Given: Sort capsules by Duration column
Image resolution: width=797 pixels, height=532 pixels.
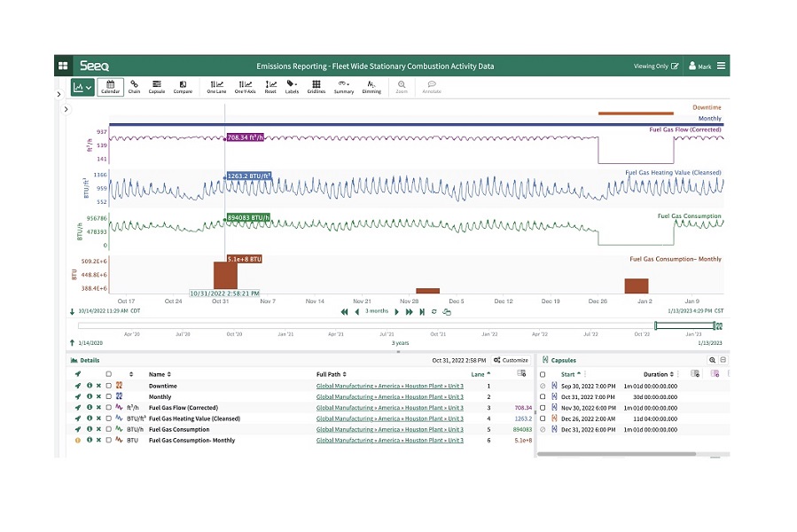Looking at the screenshot, I should coord(658,374).
